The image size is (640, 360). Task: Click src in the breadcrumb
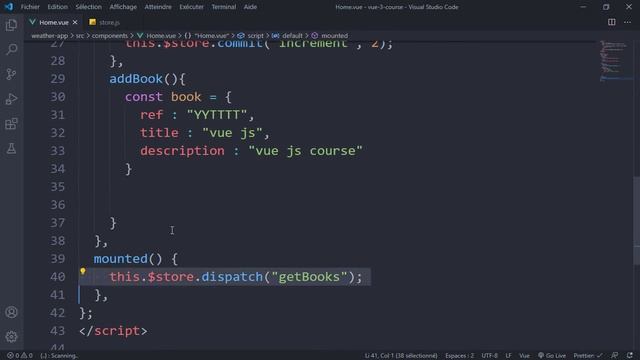(80, 36)
